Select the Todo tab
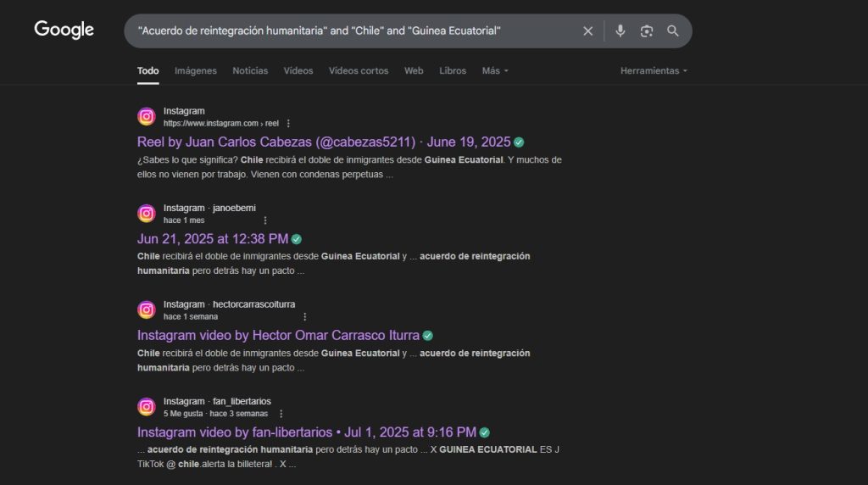The height and width of the screenshot is (485, 868). [147, 71]
